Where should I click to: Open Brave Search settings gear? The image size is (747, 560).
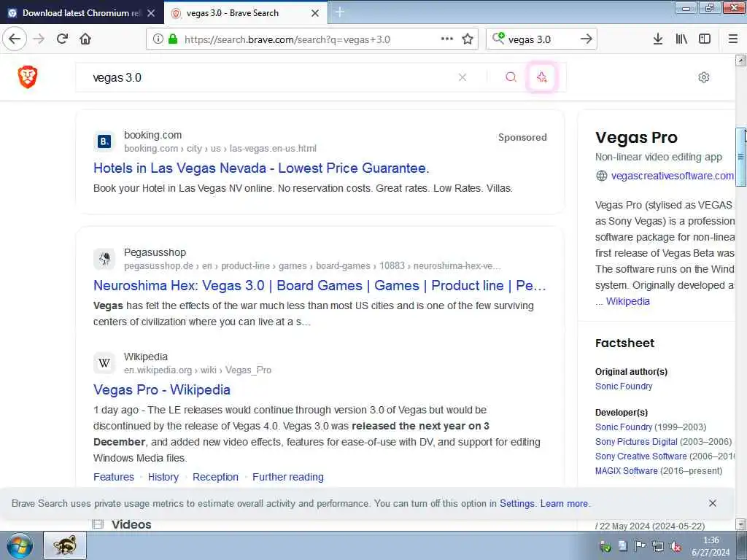704,77
